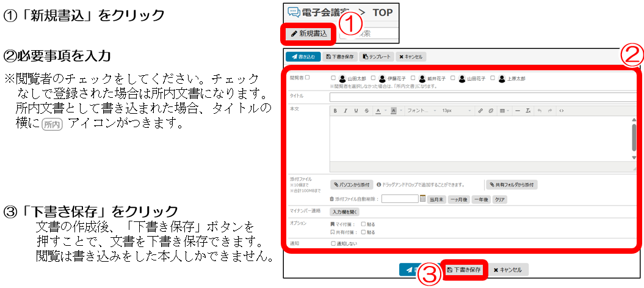The height and width of the screenshot is (288, 644).
Task: Apply italic style in the editor toolbar
Action: click(346, 111)
